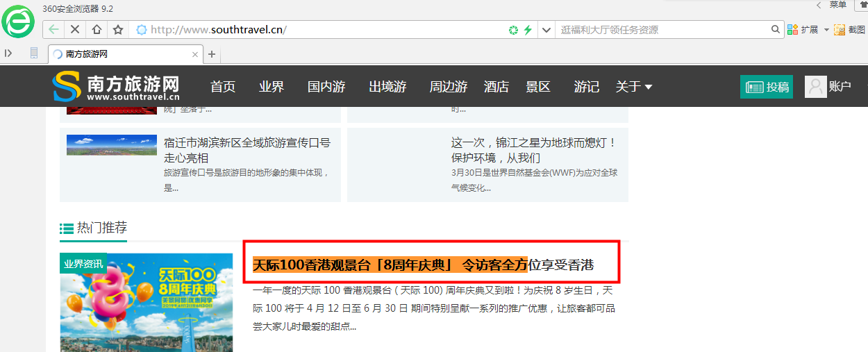Open the 业界 nav item

tap(272, 87)
